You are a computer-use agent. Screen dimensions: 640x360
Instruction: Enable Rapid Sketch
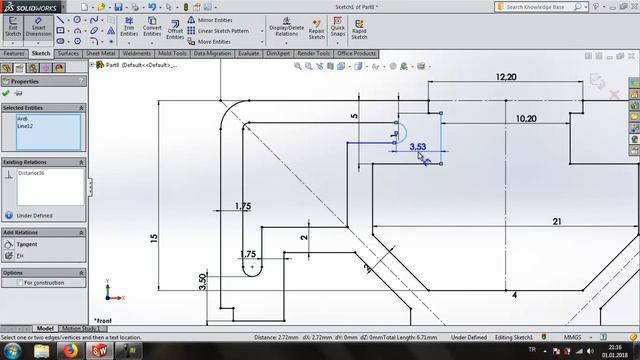(x=359, y=29)
